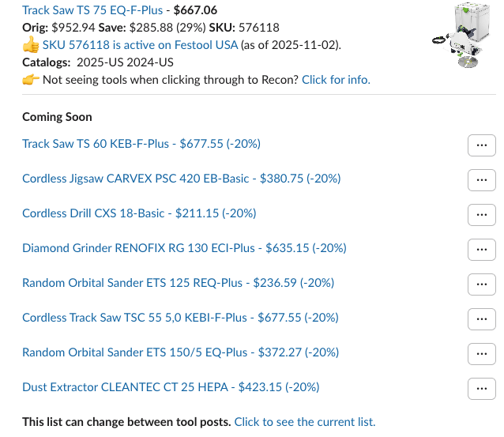This screenshot has height=437, width=504.
Task: Open more options for Cordless Track Saw TSC 55
Action: 481,318
